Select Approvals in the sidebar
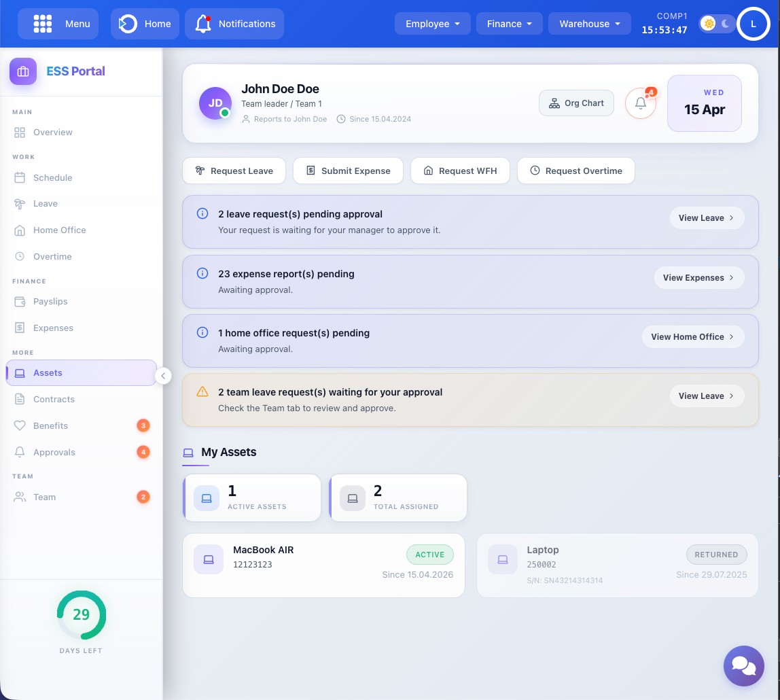 (54, 452)
